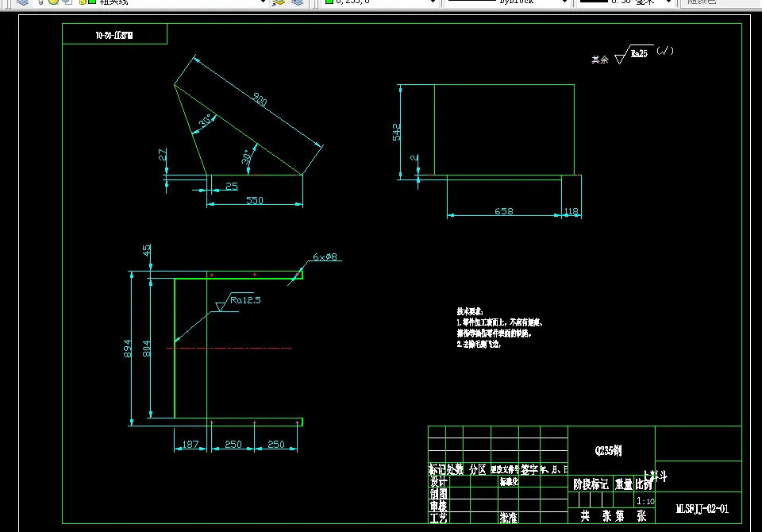This screenshot has width=762, height=532.
Task: Select the 804 vertical dimension
Action: click(x=146, y=349)
